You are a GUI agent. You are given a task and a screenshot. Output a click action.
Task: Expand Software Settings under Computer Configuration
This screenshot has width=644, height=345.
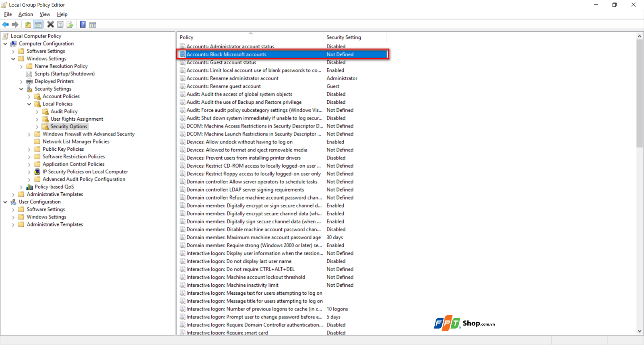(x=13, y=51)
